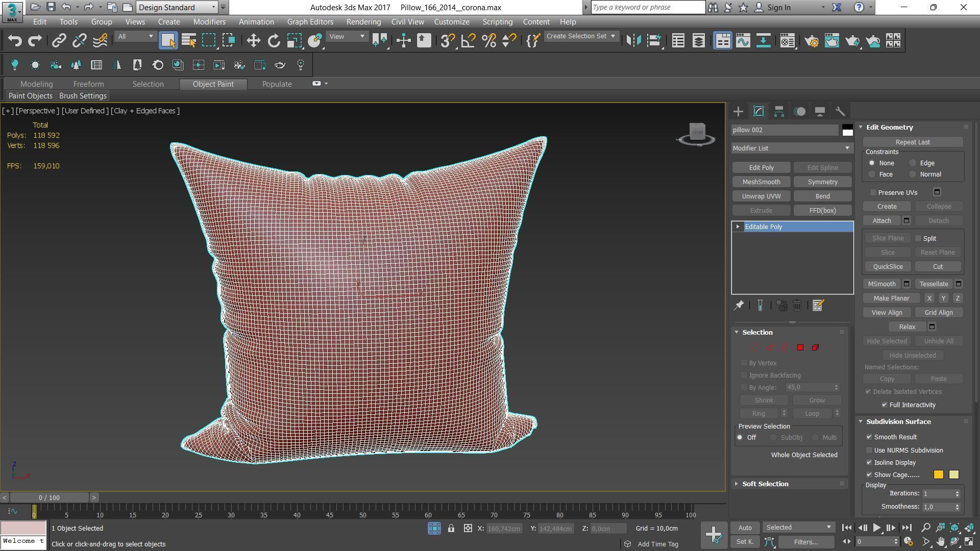
Task: Select the None constraint radio button
Action: 872,163
